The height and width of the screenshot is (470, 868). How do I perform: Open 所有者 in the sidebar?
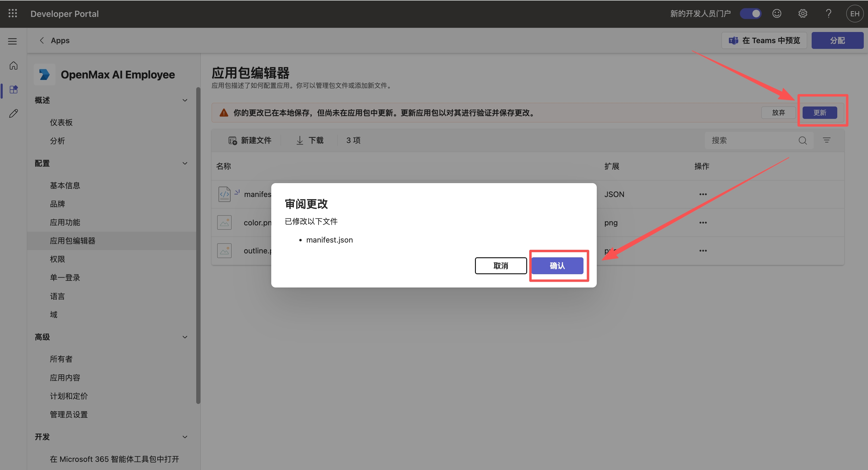61,359
